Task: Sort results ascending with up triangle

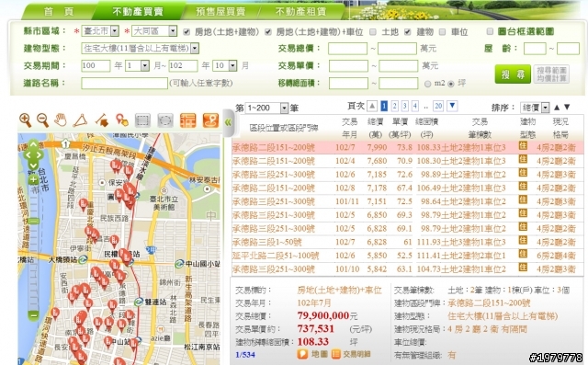Action: click(557, 108)
